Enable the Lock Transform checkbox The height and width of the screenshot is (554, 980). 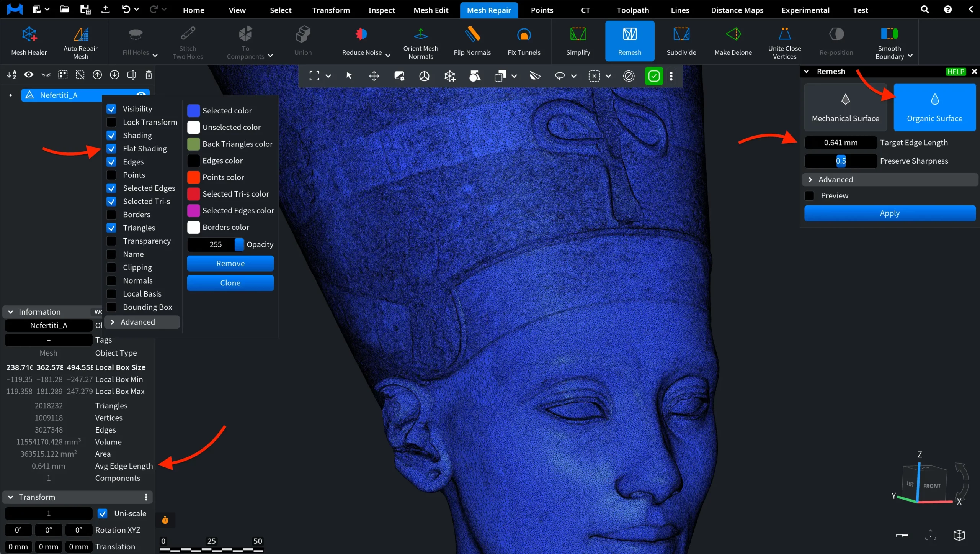coord(111,122)
